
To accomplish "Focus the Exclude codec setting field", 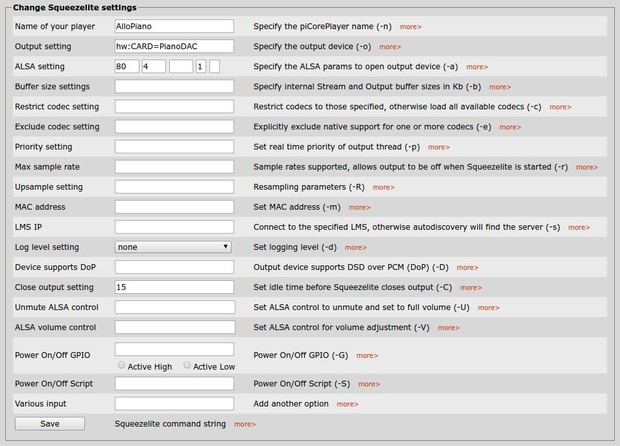I will coord(174,127).
